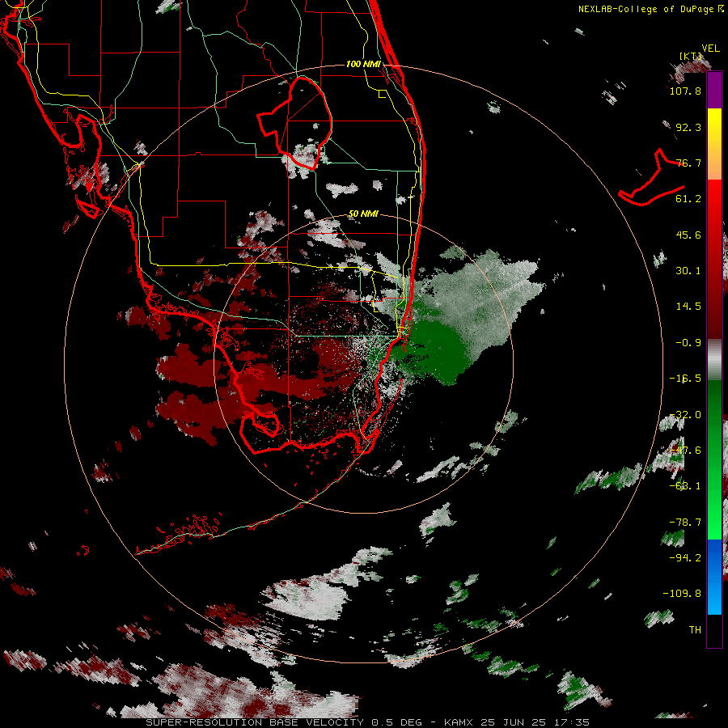Click the -32.0 velocity scale value

click(685, 415)
